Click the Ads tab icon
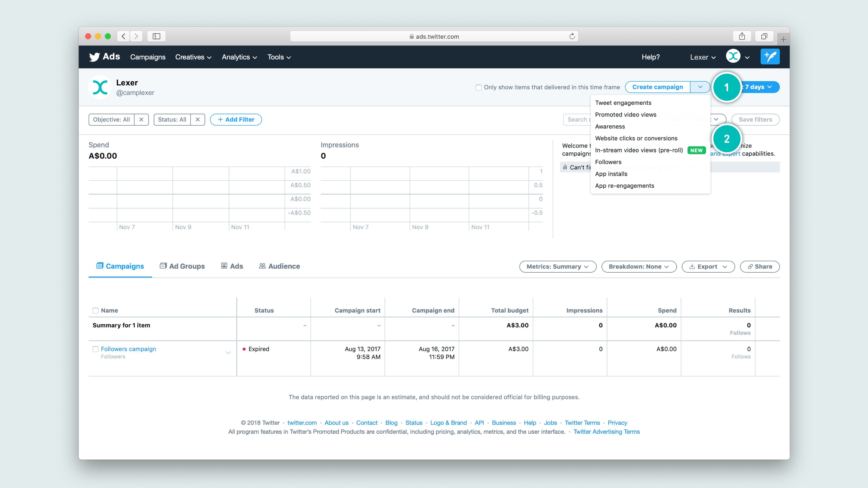 pyautogui.click(x=224, y=266)
